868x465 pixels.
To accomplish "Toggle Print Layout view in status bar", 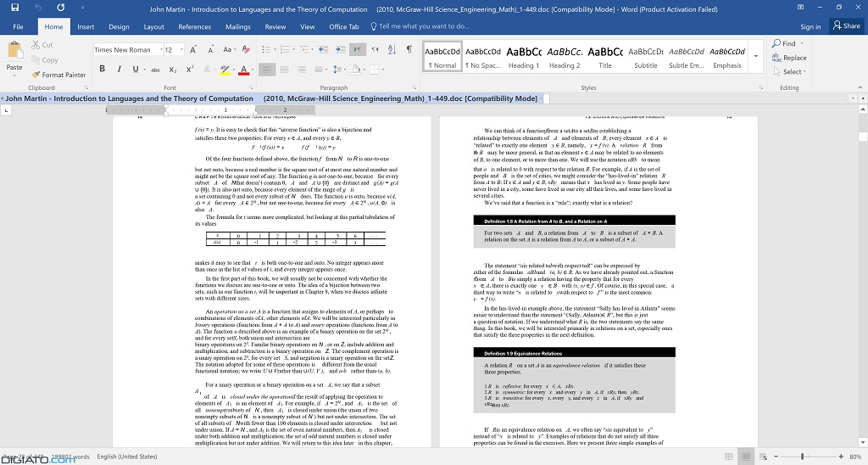I will pos(746,457).
